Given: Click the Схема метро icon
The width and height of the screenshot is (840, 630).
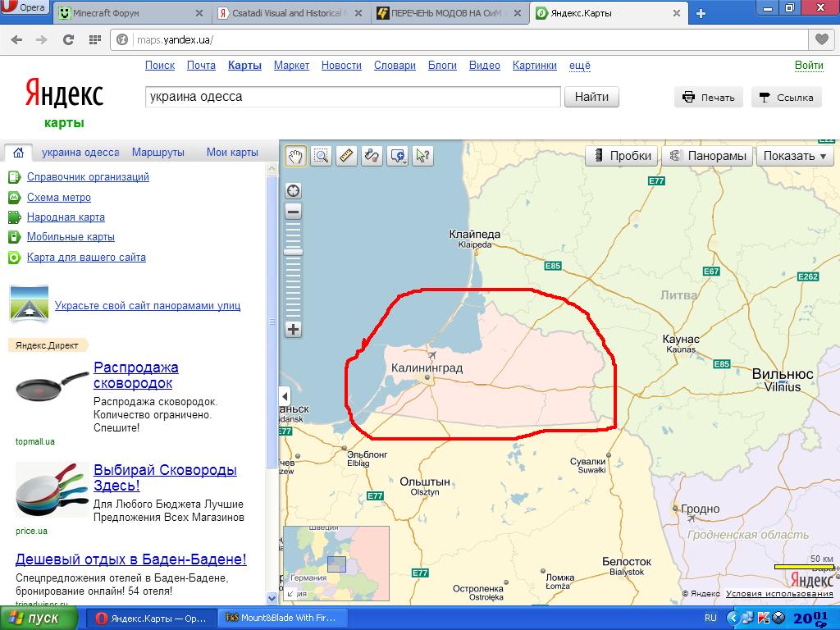Looking at the screenshot, I should [14, 197].
